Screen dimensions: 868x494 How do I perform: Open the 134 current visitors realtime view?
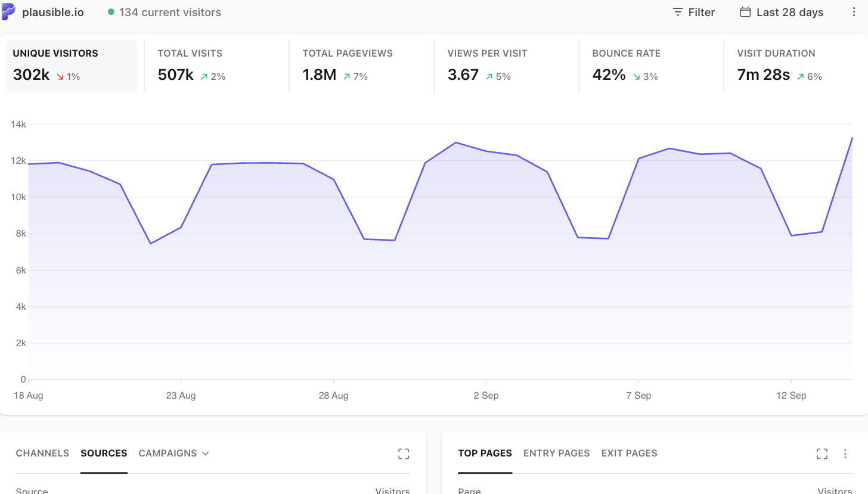(170, 12)
